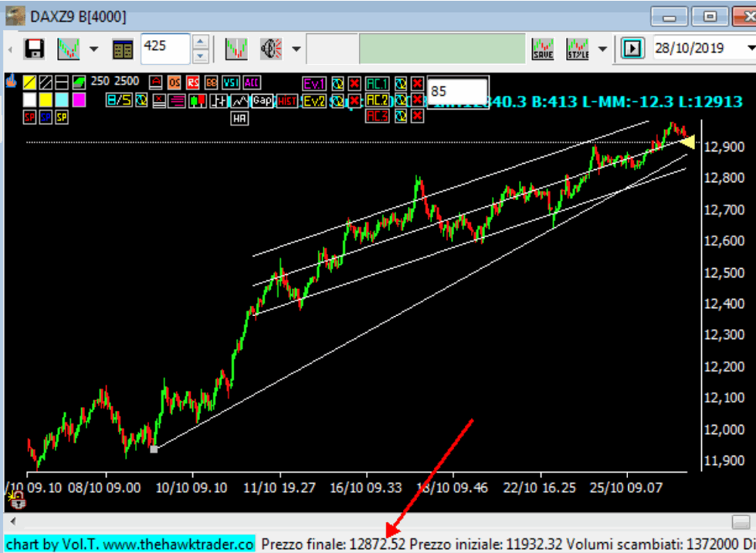Click the red X beside AC.1
The width and height of the screenshot is (756, 553).
coord(418,83)
